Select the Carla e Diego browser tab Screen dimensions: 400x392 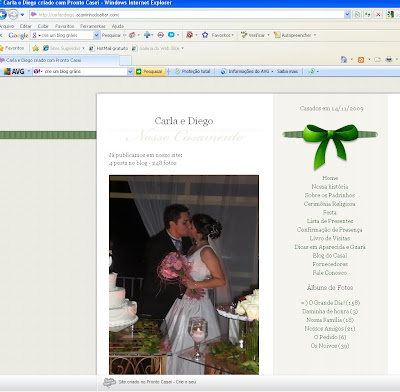59,60
